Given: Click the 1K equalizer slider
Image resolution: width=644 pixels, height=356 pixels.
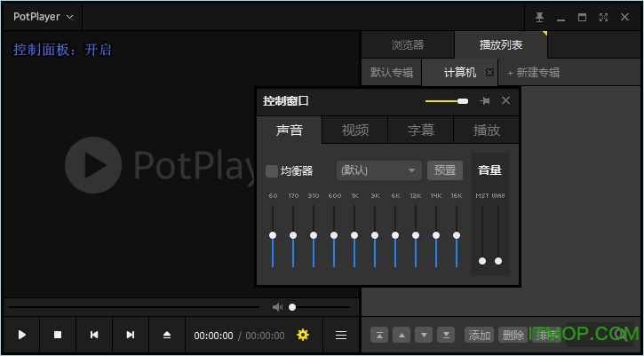Looking at the screenshot, I should click(354, 235).
